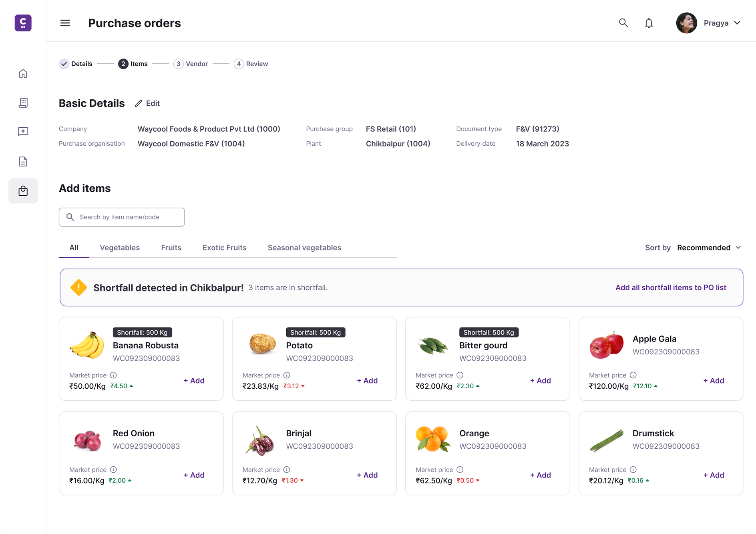Open the hamburger menu icon

pos(65,23)
